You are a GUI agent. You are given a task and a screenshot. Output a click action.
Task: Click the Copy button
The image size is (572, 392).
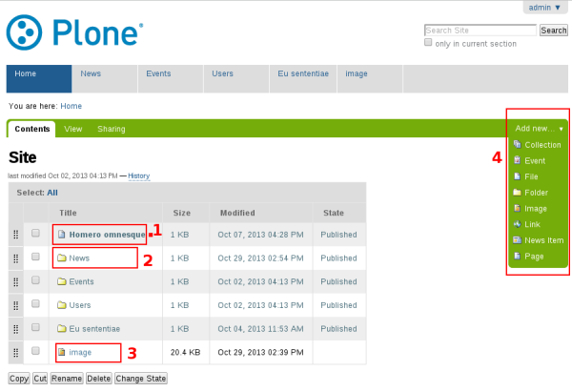click(x=19, y=379)
